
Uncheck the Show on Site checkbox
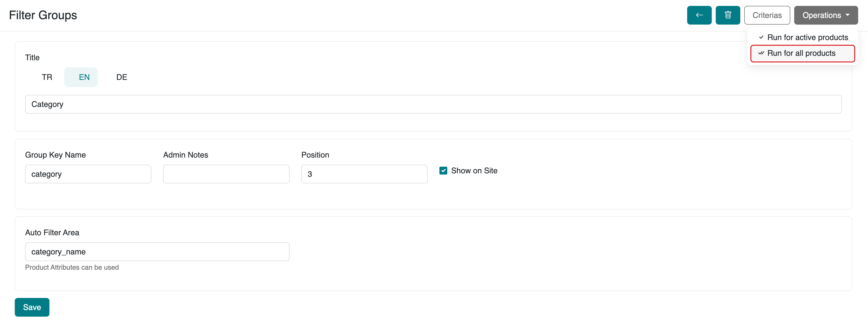pyautogui.click(x=443, y=171)
